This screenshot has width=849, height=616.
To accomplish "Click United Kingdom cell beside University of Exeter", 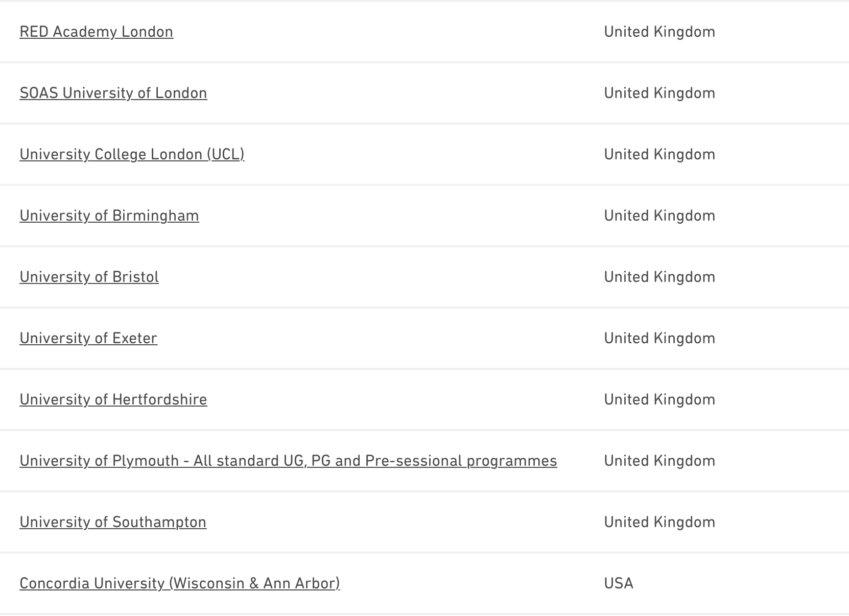I will coord(659,338).
